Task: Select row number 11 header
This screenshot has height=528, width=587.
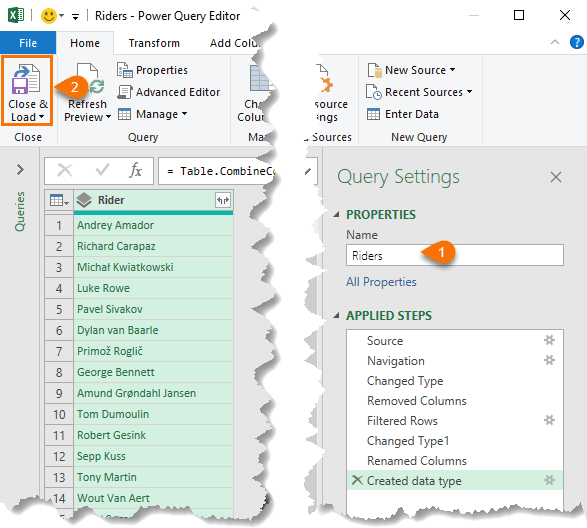Action: (59, 436)
